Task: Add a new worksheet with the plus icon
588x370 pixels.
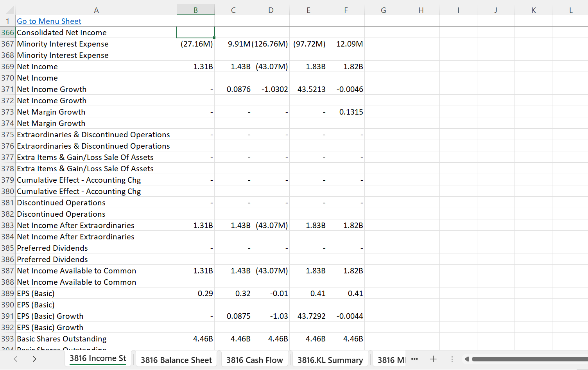Action: click(433, 359)
